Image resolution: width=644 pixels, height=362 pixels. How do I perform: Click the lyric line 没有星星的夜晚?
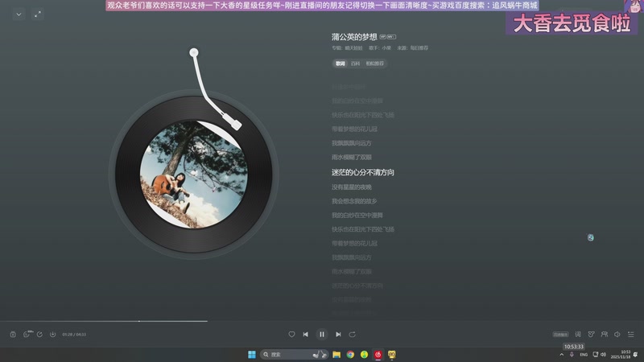(352, 187)
